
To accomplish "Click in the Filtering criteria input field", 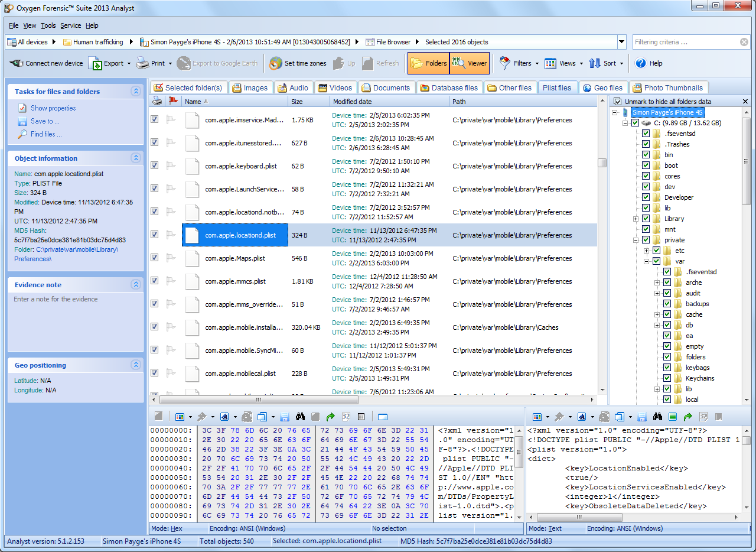I will click(x=685, y=42).
